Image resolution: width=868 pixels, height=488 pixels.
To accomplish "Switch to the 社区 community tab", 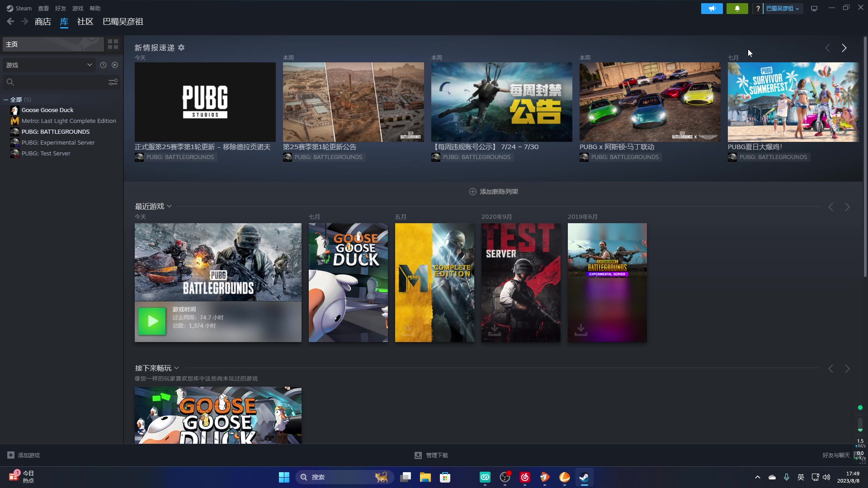I will (85, 22).
